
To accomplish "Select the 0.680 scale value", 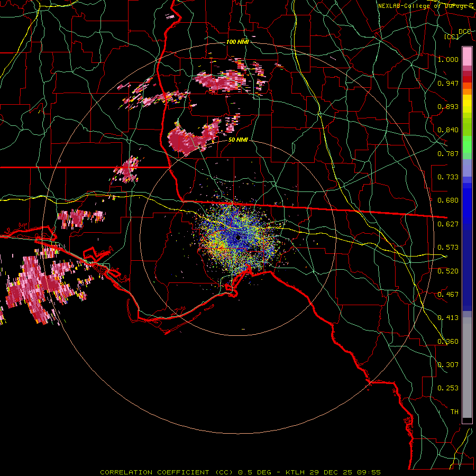I will click(448, 200).
